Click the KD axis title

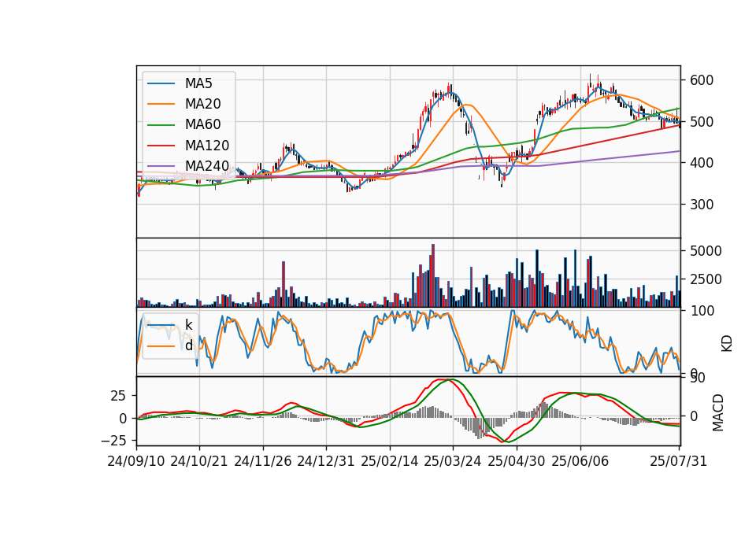coord(727,344)
